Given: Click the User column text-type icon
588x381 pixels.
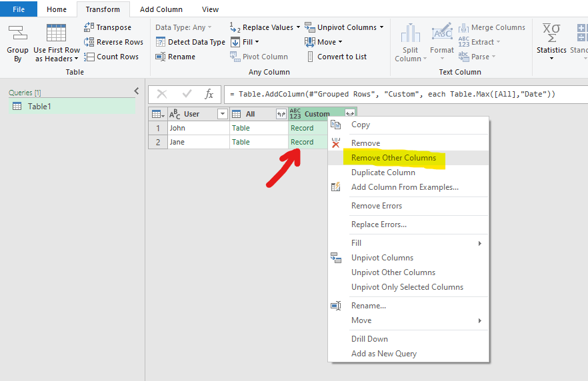Looking at the screenshot, I should click(175, 114).
